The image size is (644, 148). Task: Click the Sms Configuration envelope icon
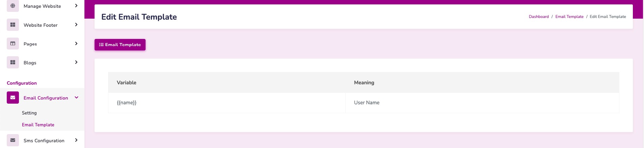click(13, 140)
